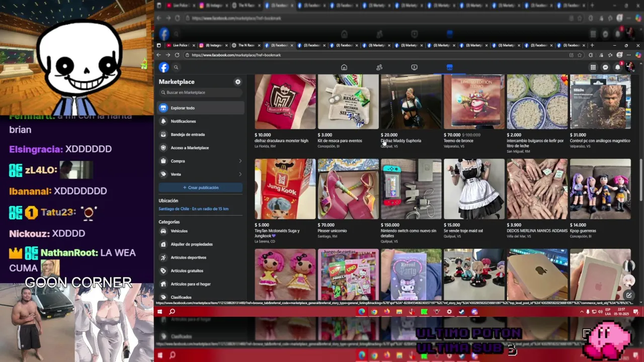Click the new message compose floating icon
The height and width of the screenshot is (362, 644).
tap(629, 295)
